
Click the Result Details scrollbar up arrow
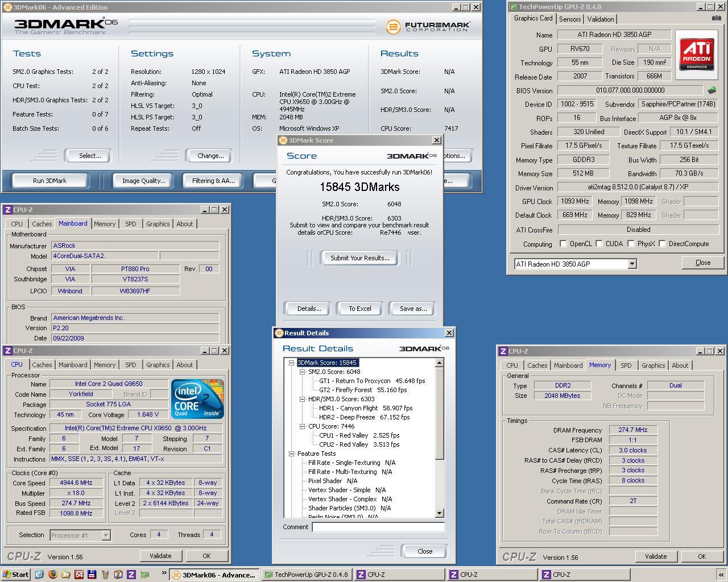(x=439, y=363)
